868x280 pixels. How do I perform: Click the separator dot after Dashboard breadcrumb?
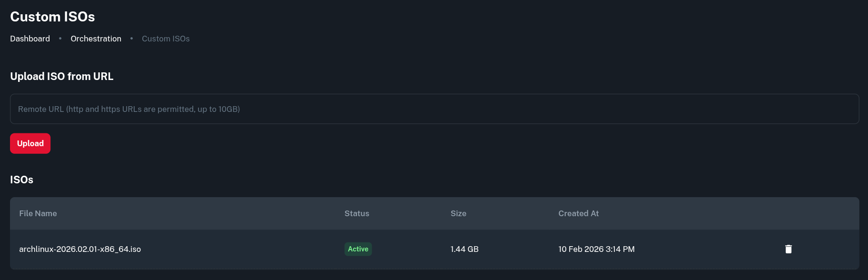point(60,39)
